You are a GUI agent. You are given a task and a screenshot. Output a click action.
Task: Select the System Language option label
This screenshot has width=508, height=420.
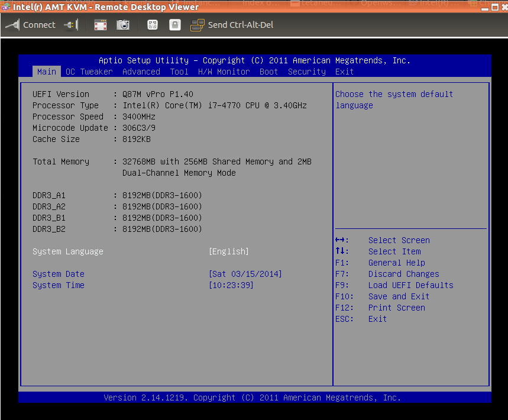click(x=68, y=251)
